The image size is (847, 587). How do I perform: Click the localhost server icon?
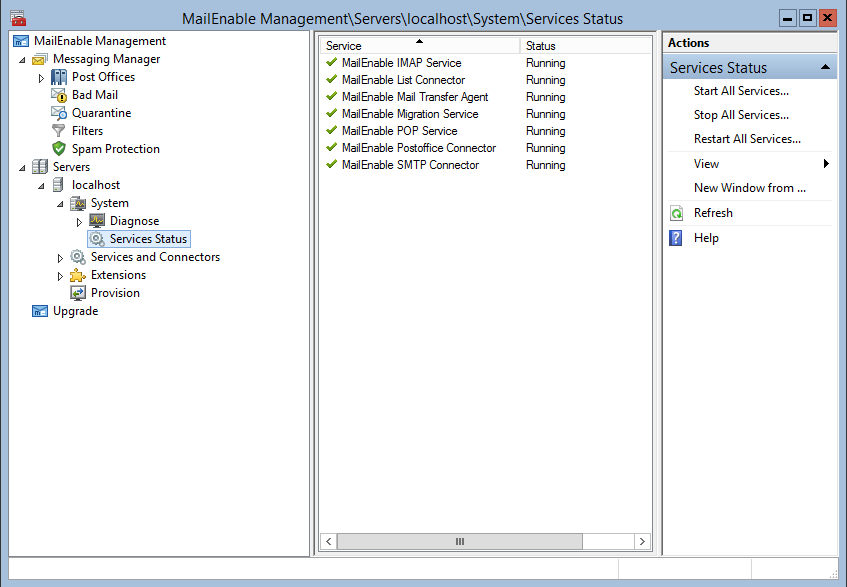click(x=58, y=185)
